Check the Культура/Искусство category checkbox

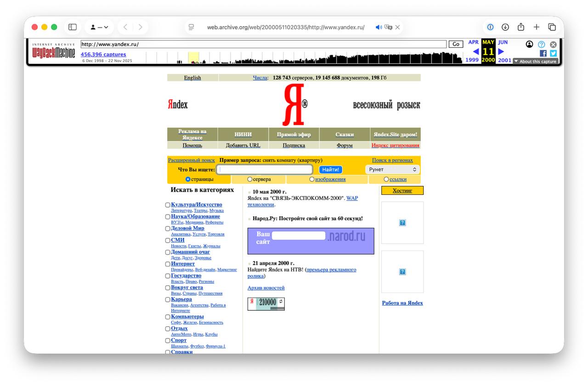pyautogui.click(x=168, y=205)
